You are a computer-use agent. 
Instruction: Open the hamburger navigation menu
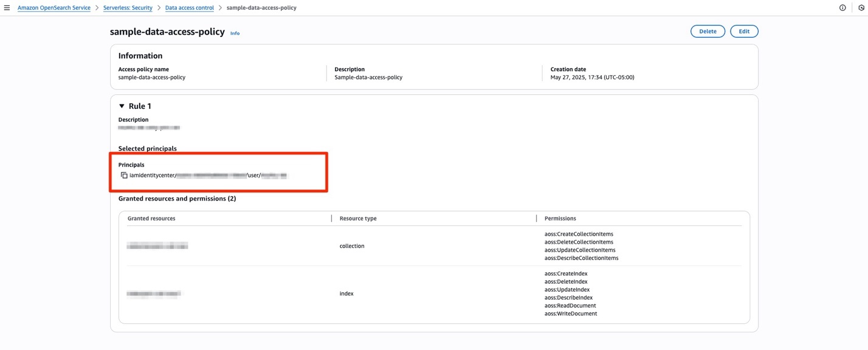tap(7, 8)
